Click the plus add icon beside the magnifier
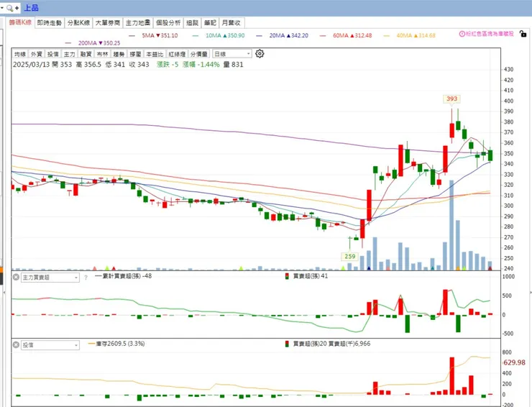 (x=17, y=8)
